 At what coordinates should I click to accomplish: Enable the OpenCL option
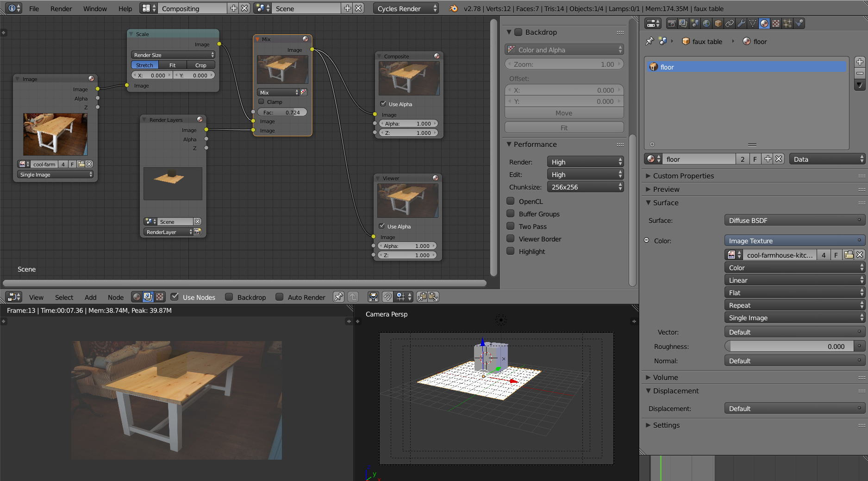(511, 201)
